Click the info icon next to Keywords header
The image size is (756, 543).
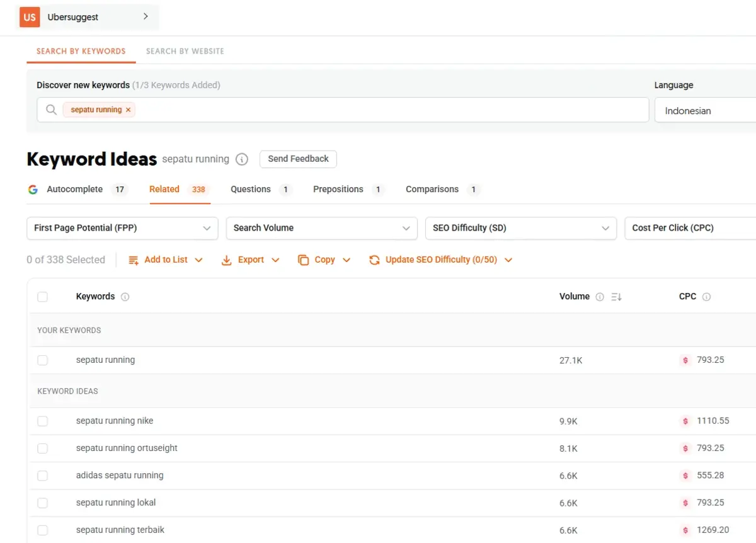point(125,297)
